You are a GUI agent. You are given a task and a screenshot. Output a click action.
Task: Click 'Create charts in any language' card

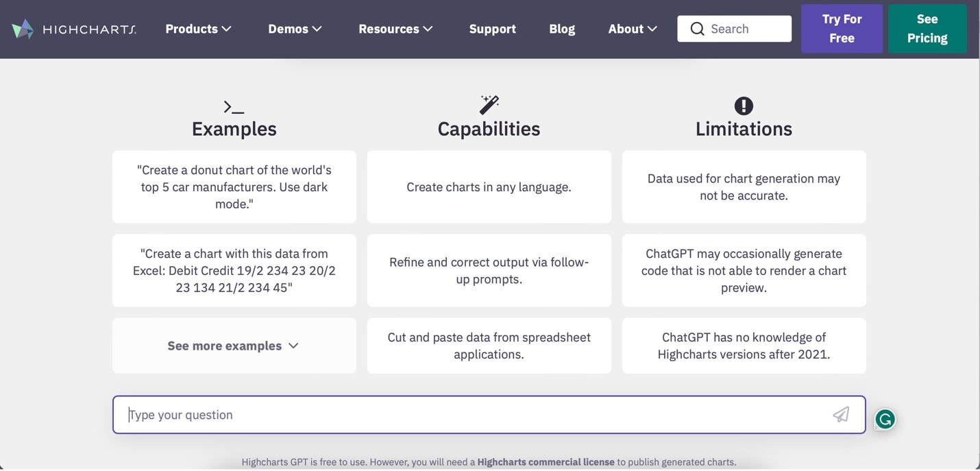[489, 187]
